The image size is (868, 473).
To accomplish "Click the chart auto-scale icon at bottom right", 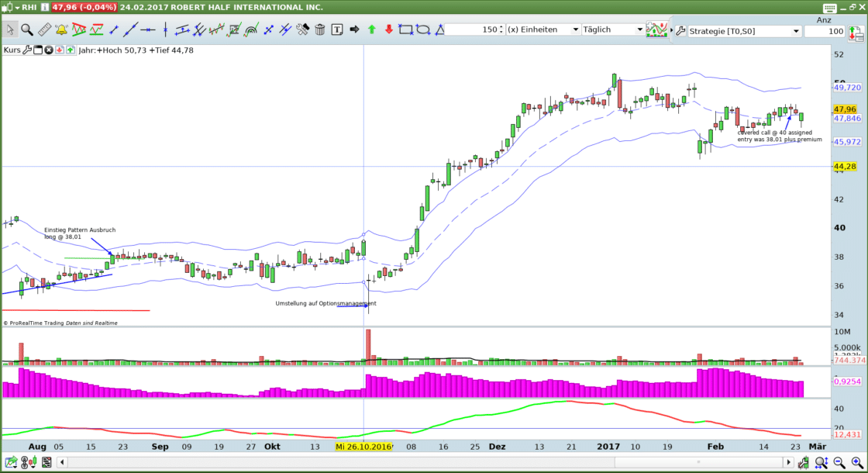I will [x=803, y=462].
